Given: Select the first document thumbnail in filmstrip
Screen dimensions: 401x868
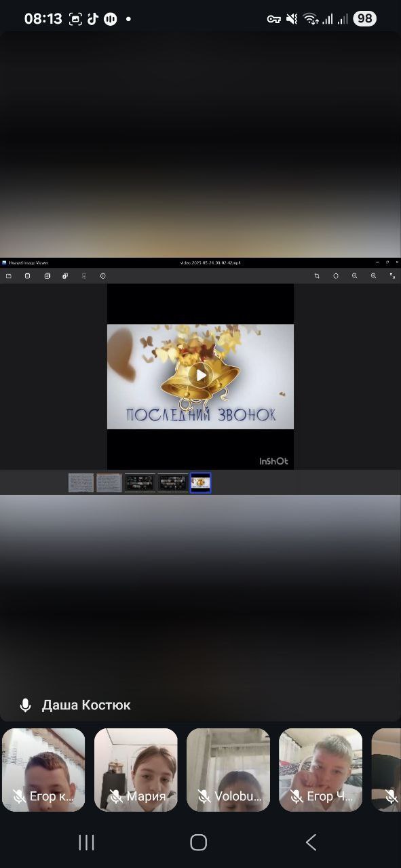Looking at the screenshot, I should tap(81, 483).
